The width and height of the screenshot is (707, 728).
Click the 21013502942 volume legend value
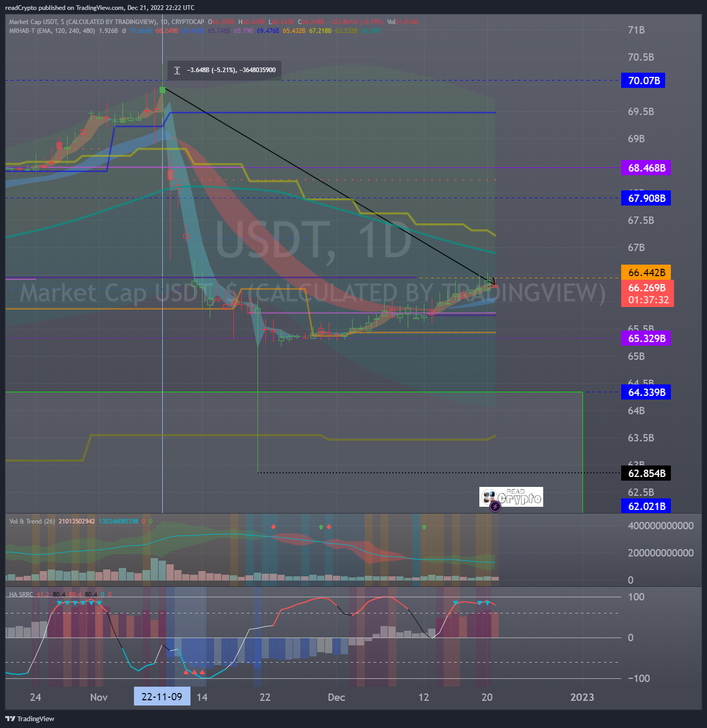click(x=77, y=521)
